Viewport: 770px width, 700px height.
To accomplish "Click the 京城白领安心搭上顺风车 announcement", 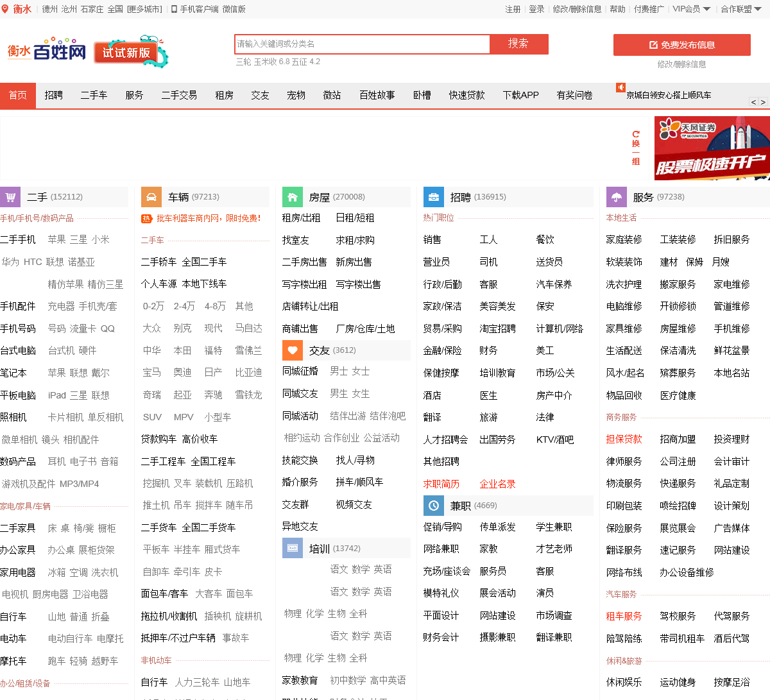I will point(669,95).
